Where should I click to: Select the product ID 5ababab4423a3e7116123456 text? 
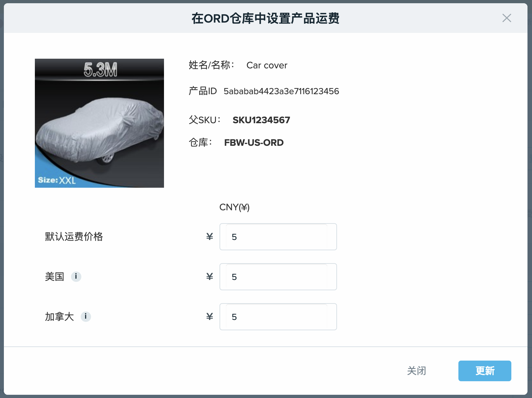point(281,91)
